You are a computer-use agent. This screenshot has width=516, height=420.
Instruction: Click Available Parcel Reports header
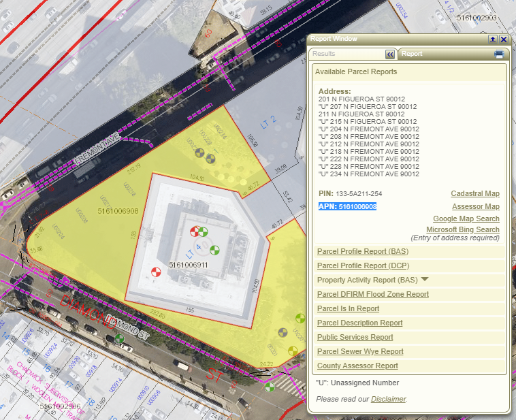point(356,71)
